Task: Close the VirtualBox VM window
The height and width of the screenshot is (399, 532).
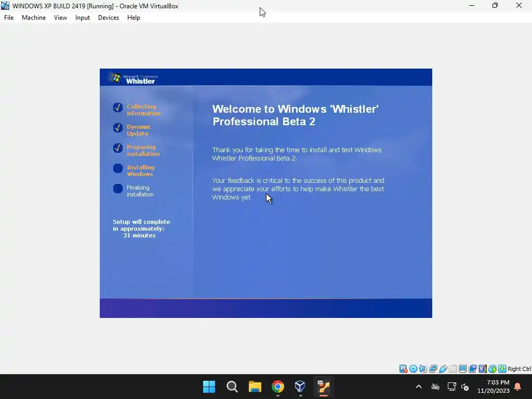Action: click(x=519, y=5)
